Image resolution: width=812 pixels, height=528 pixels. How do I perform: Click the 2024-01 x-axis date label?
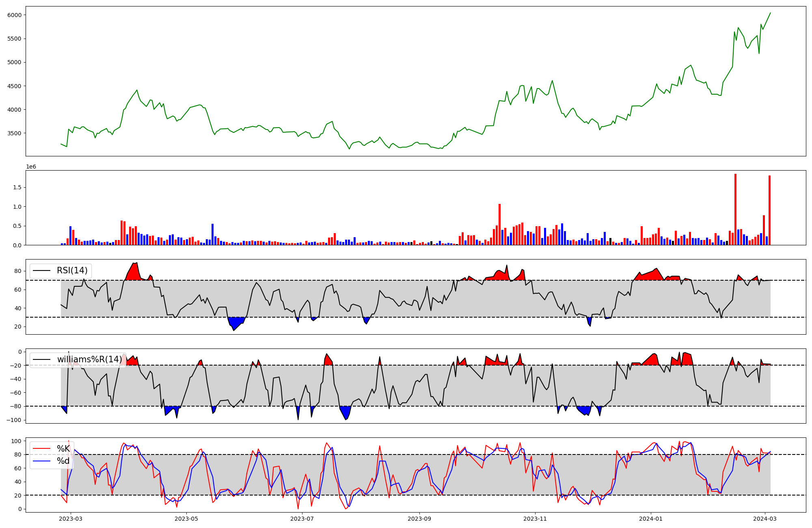click(x=651, y=519)
